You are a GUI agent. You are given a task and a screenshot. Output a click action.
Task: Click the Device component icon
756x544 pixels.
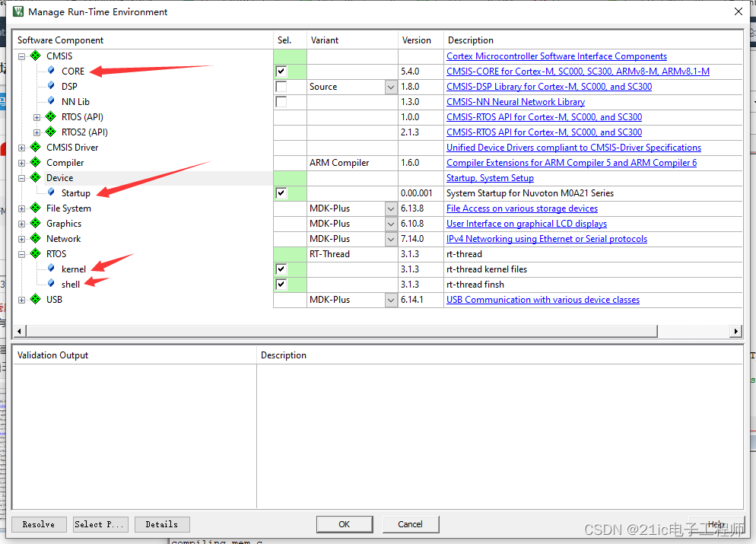click(35, 177)
